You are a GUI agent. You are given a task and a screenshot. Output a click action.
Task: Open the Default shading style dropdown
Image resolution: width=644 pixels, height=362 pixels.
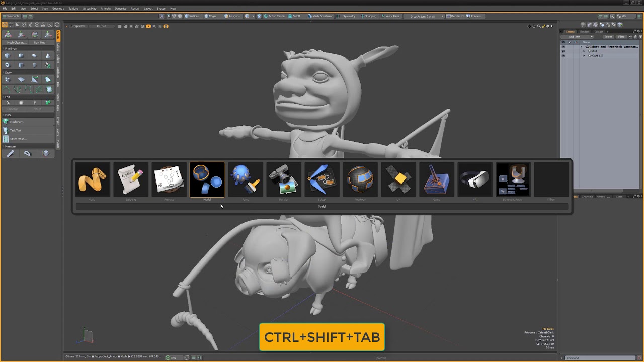102,26
